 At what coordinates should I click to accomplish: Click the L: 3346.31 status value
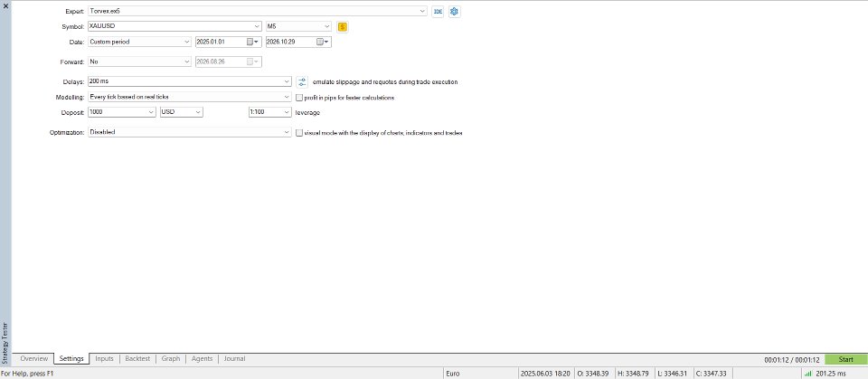tap(673, 374)
